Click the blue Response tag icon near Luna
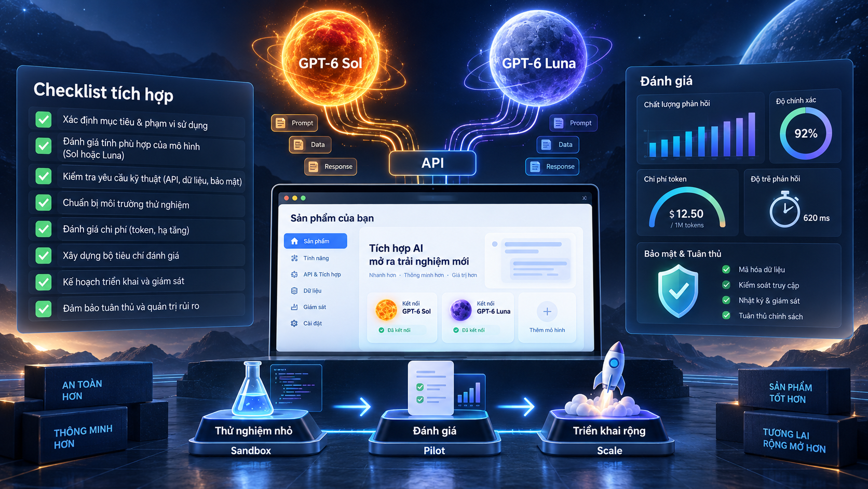This screenshot has height=489, width=868. point(535,167)
